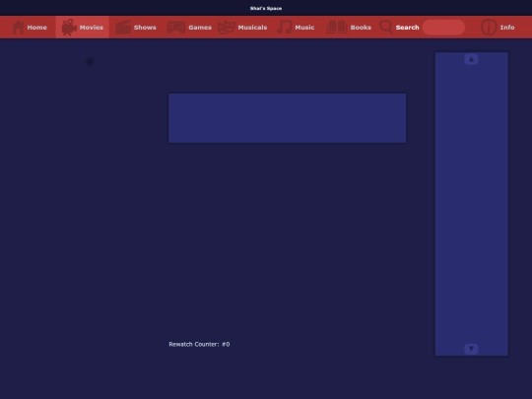Click the Home house icon
This screenshot has height=399, width=532.
18,28
